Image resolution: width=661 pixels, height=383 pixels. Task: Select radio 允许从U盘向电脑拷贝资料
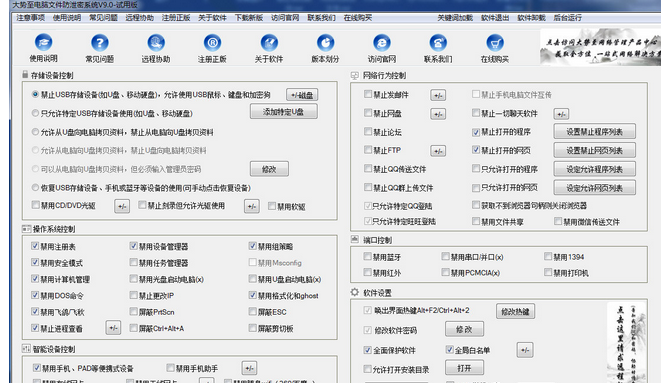[35, 132]
